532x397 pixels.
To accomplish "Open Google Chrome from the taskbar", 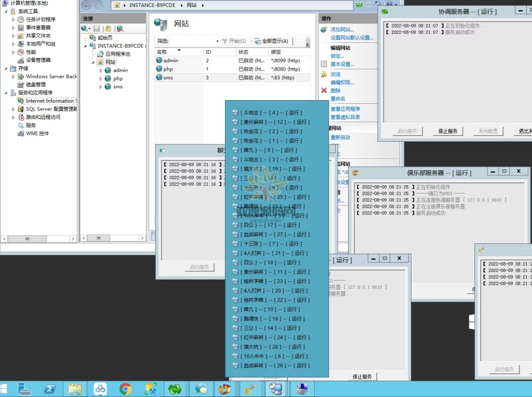I will (125, 389).
